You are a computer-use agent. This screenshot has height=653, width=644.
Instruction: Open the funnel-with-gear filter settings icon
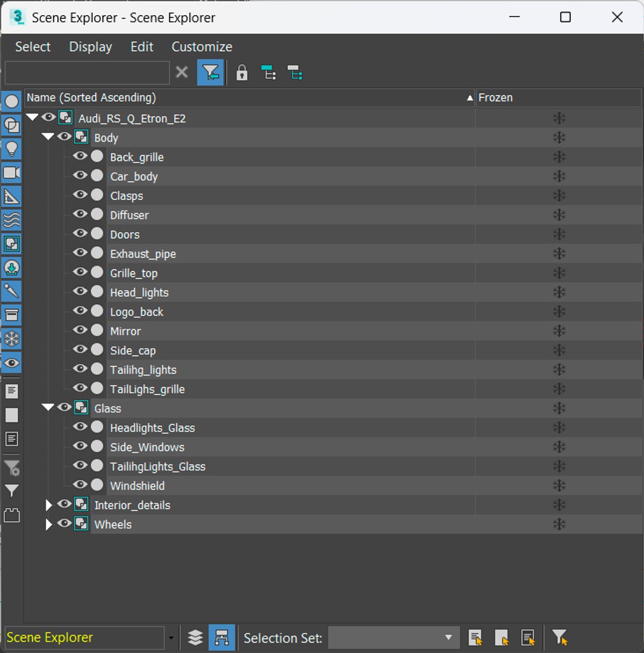coord(11,468)
